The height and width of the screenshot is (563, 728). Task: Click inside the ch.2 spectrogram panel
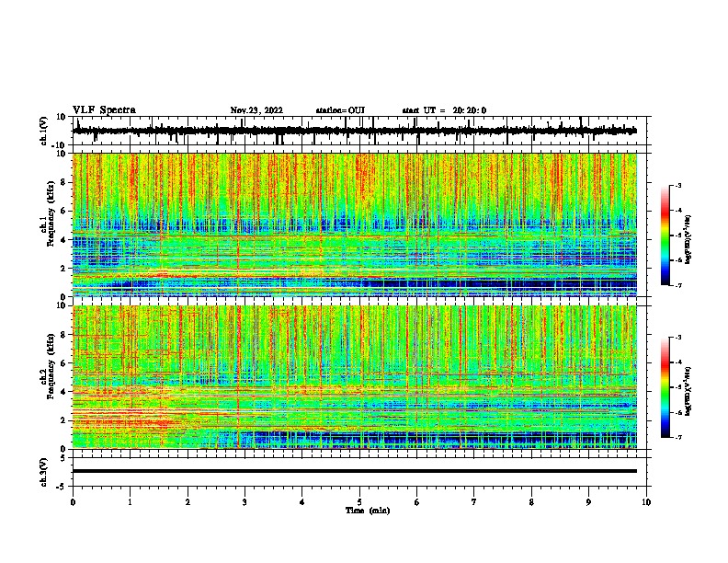point(354,377)
